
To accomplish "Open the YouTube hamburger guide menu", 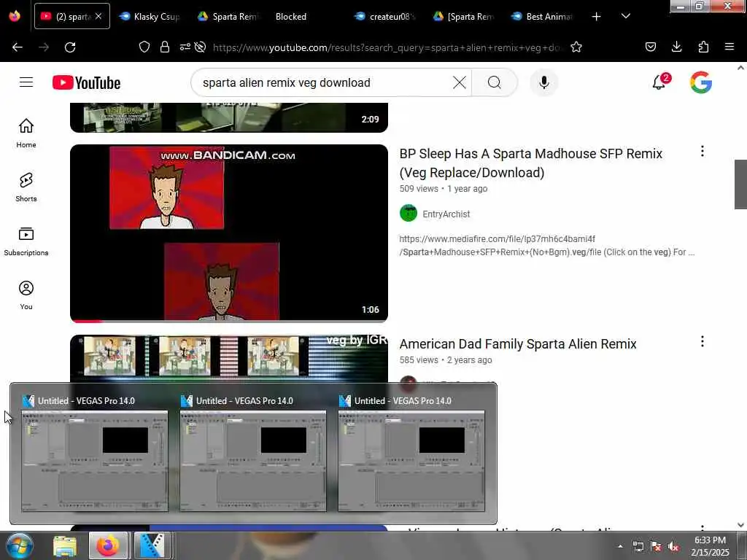I will pyautogui.click(x=26, y=82).
